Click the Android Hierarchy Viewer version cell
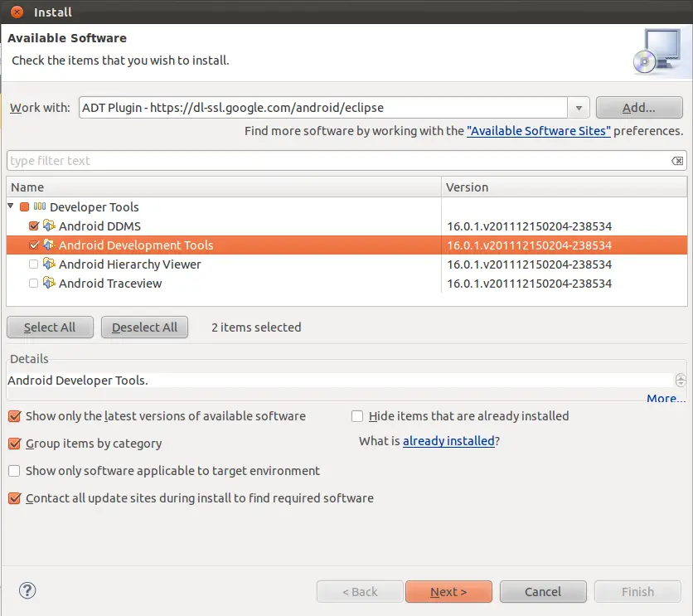This screenshot has height=616, width=693. [530, 264]
